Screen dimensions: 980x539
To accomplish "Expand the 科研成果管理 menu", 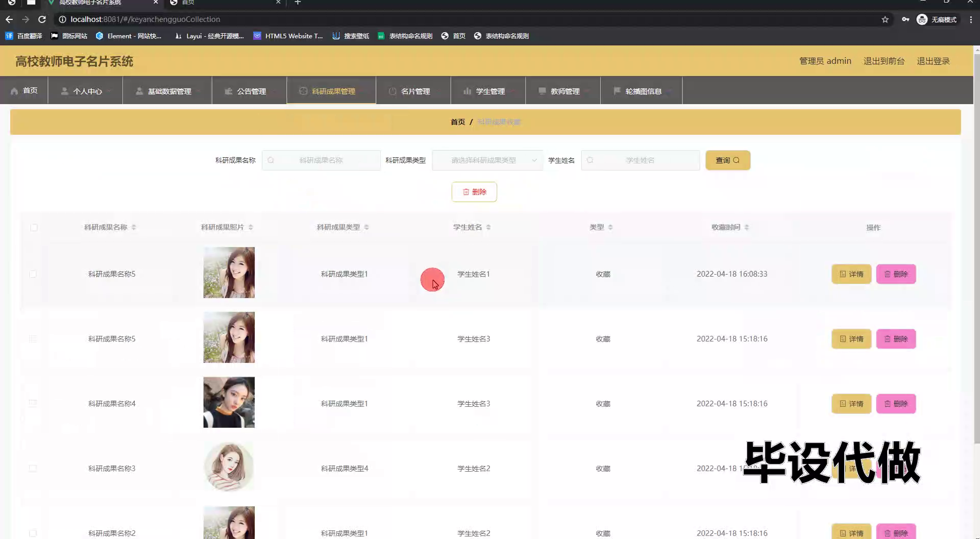I will [x=331, y=91].
